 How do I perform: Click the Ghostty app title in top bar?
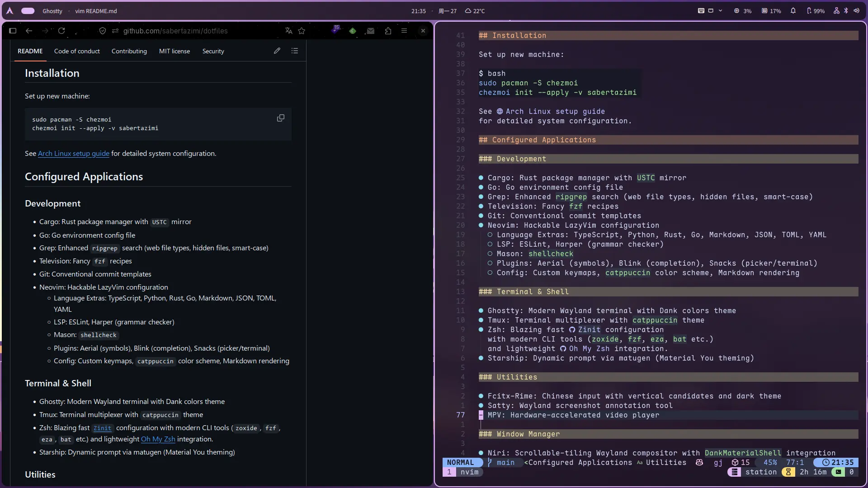point(52,11)
